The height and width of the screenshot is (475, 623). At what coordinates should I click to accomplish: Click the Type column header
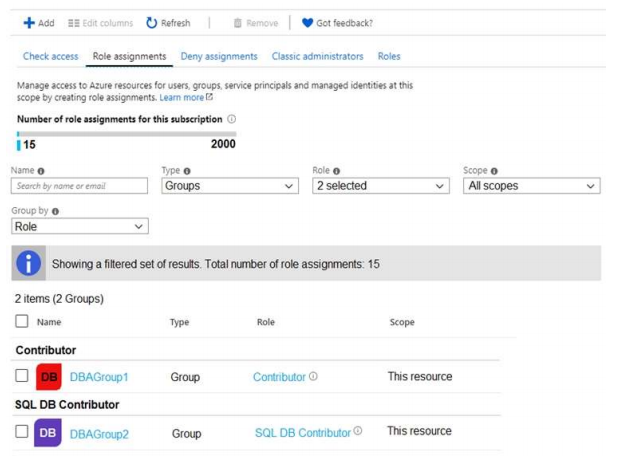(180, 322)
